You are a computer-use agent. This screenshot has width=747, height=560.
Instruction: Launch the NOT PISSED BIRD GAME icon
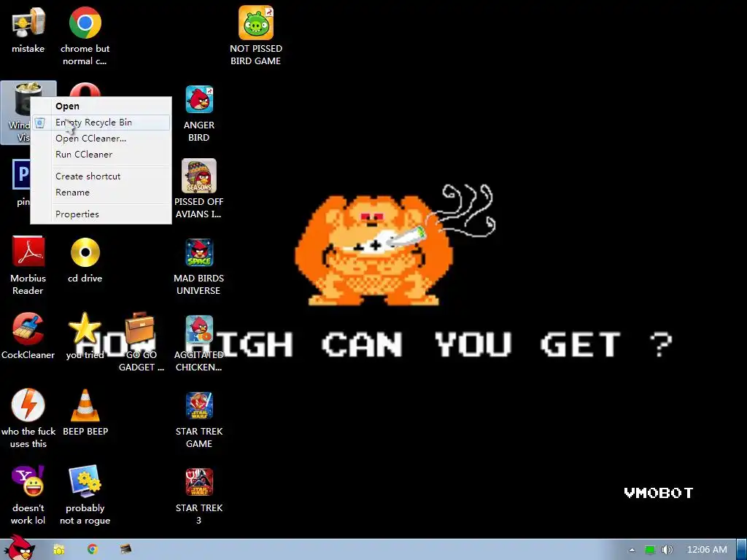[256, 23]
